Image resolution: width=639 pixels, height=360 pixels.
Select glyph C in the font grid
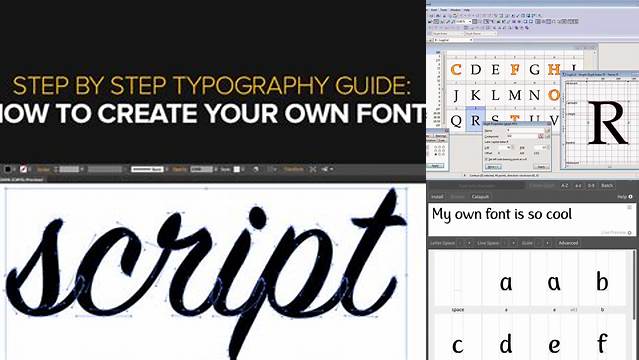tap(456, 70)
